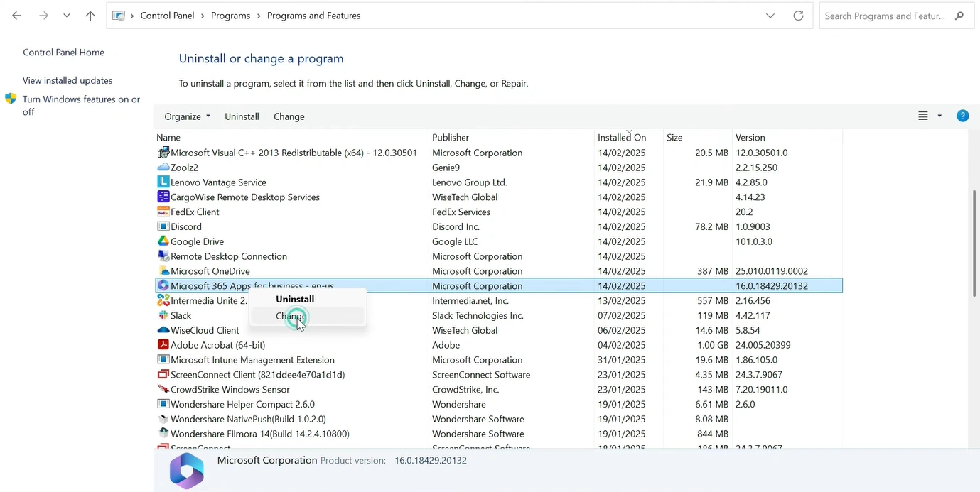This screenshot has width=980, height=492.
Task: Click the Microsoft OneDrive cloud icon
Action: pos(163,271)
